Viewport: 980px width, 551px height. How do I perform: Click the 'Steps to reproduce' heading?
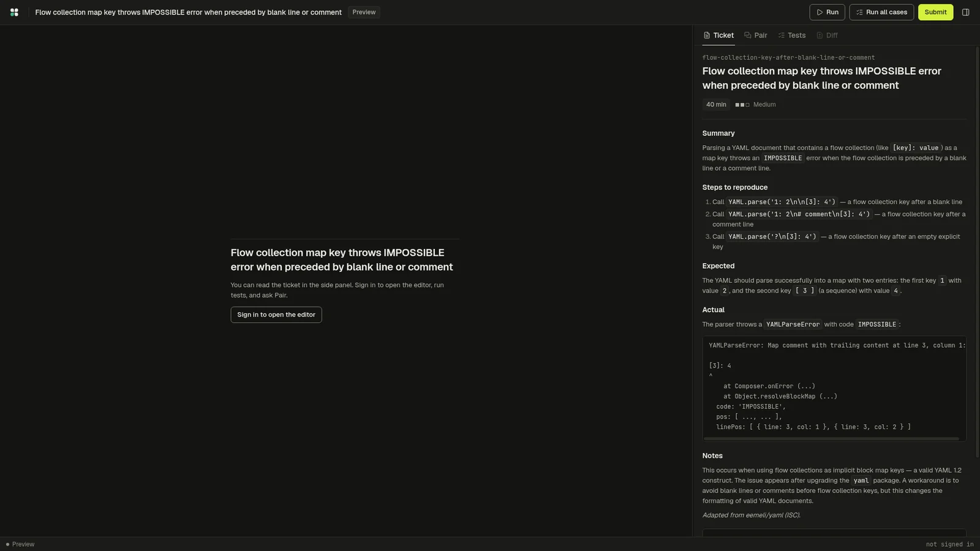(735, 187)
